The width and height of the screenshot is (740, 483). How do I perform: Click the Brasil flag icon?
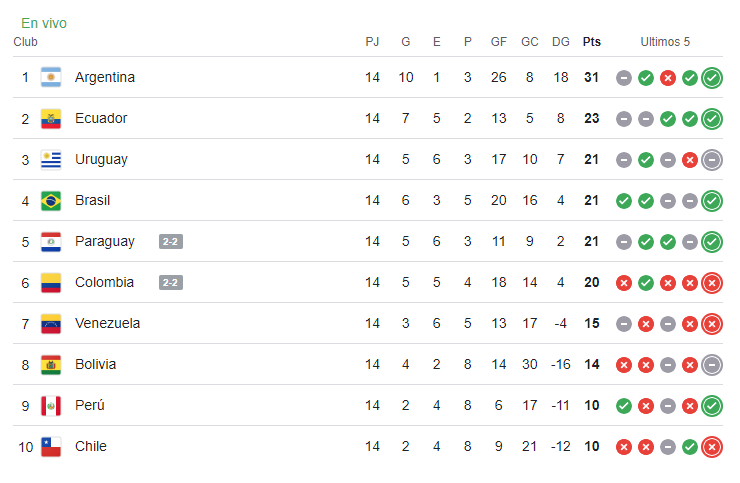click(51, 200)
